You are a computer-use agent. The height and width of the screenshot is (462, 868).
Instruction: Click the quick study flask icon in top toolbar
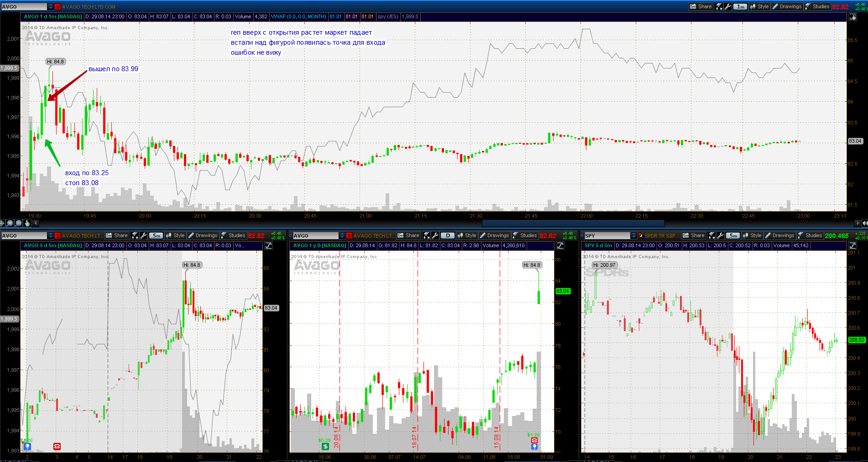pyautogui.click(x=719, y=6)
